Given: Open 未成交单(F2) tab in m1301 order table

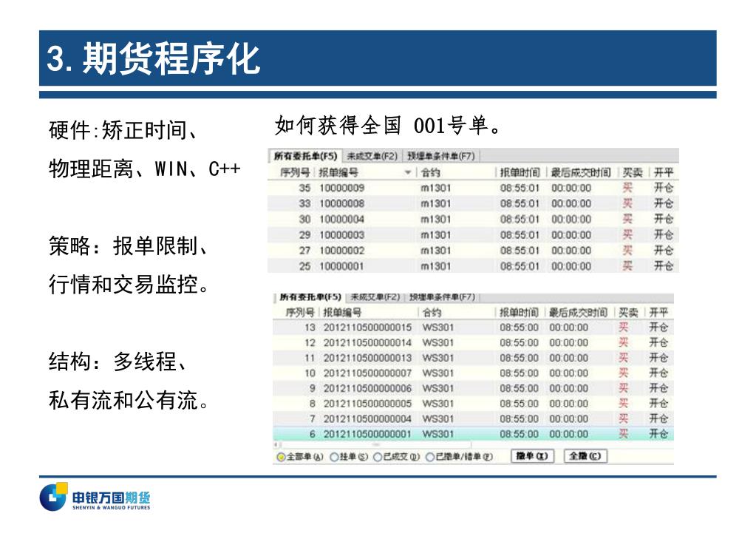Looking at the screenshot, I should click(x=372, y=156).
